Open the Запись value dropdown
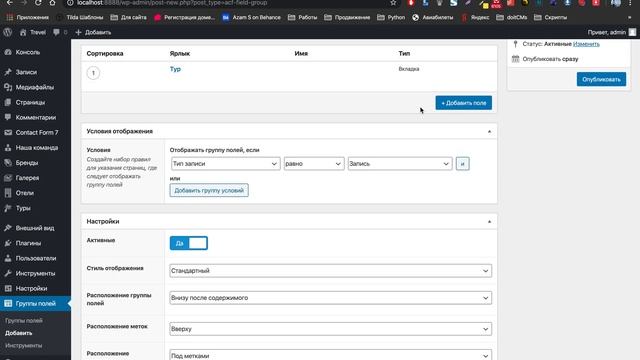Image resolution: width=640 pixels, height=360 pixels. pyautogui.click(x=400, y=164)
